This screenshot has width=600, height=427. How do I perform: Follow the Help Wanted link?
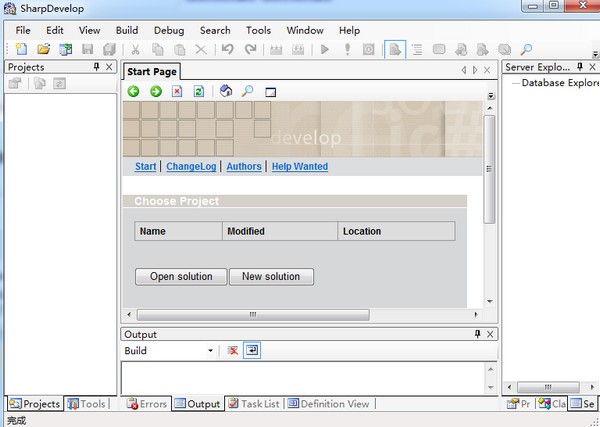coord(300,166)
